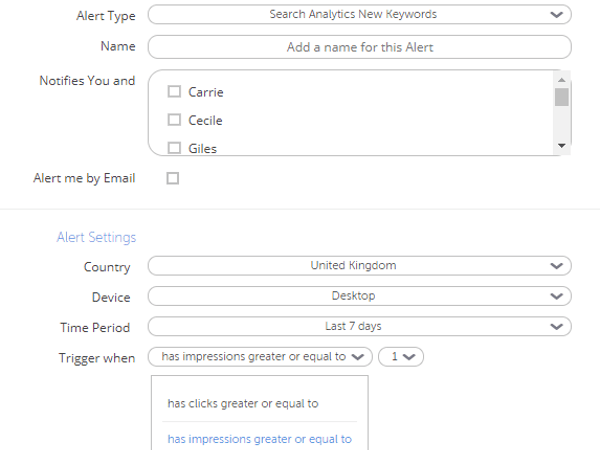Image resolution: width=600 pixels, height=450 pixels.
Task: Tick the Cecile checkbox
Action: click(174, 120)
